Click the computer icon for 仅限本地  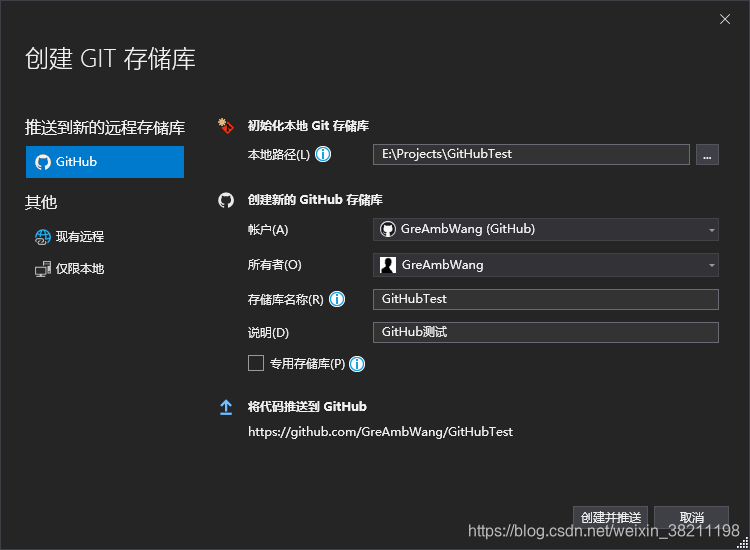[43, 269]
